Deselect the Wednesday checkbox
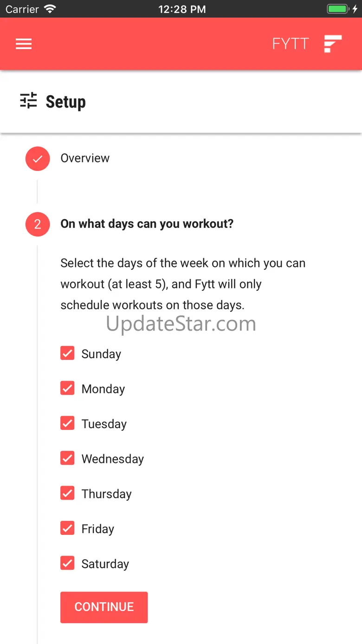The image size is (362, 644). [x=67, y=458]
